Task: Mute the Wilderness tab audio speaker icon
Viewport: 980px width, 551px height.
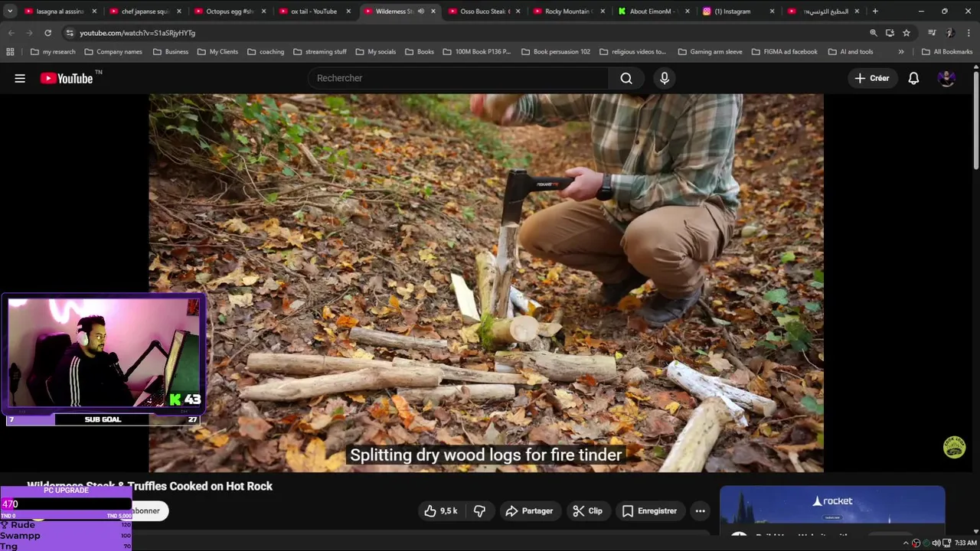Action: point(420,11)
